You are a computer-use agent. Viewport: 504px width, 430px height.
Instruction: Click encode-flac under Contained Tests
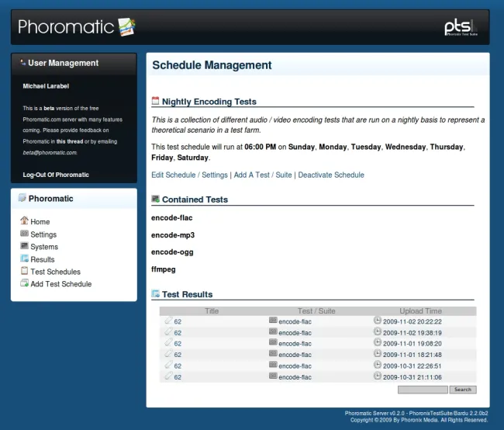[x=172, y=218]
